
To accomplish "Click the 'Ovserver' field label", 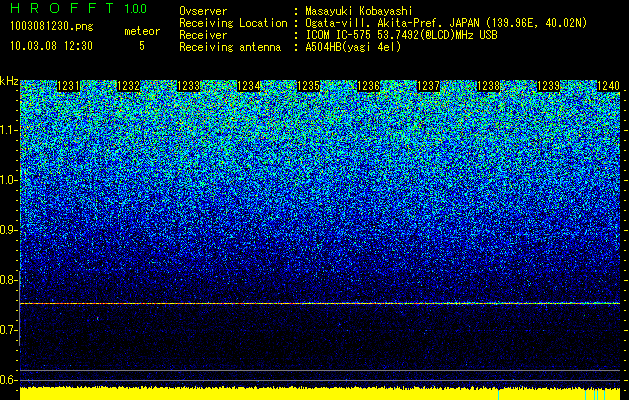I will [203, 11].
